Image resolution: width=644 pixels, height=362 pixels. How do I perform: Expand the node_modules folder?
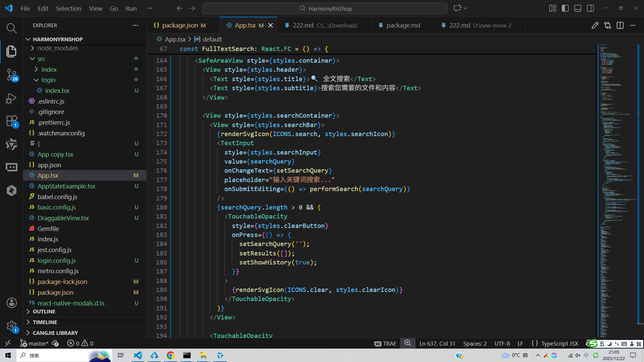(58, 48)
